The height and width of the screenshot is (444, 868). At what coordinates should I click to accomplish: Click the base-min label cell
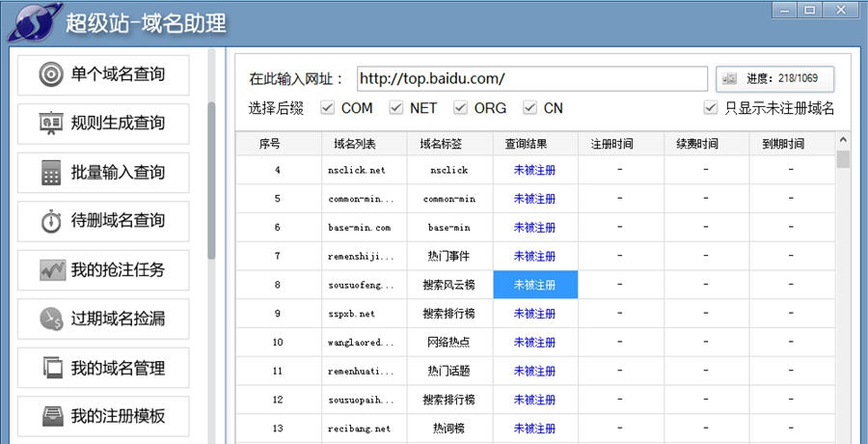450,227
